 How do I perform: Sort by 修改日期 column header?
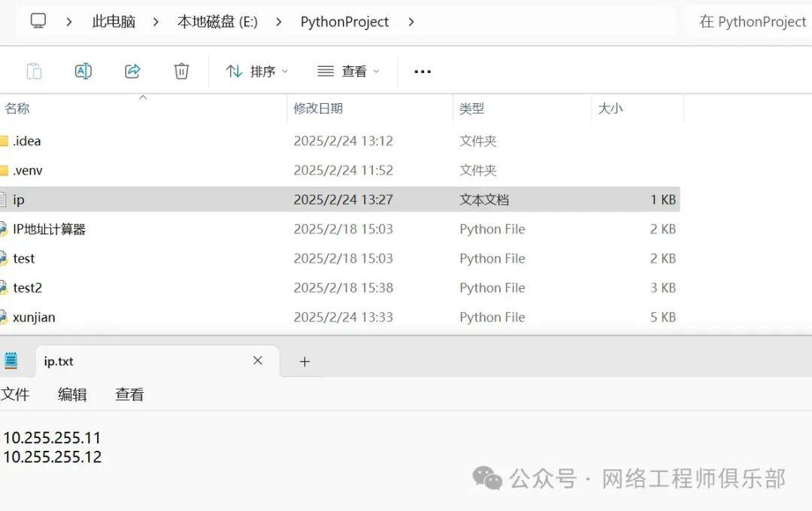(318, 108)
